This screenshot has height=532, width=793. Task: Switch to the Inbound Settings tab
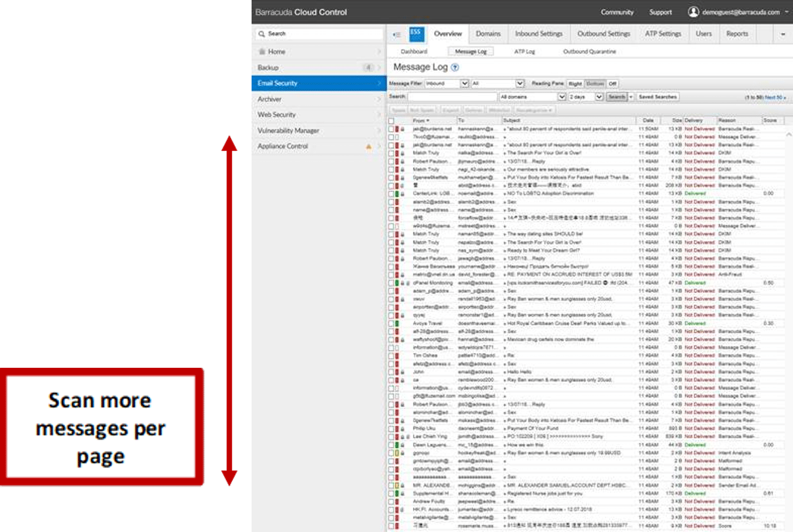(x=539, y=34)
